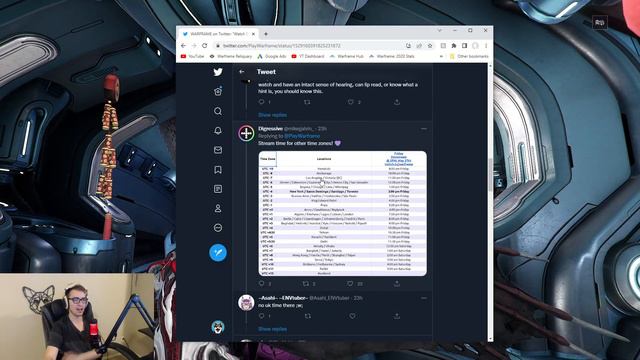Open account avatar at sidebar bottom
The height and width of the screenshot is (360, 640).
pyautogui.click(x=218, y=327)
